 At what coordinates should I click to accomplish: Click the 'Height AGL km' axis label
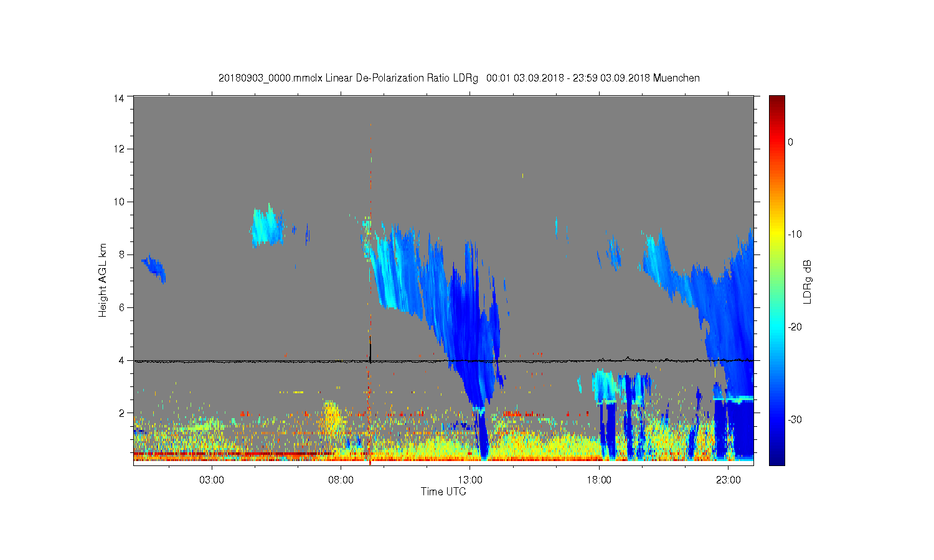pos(103,280)
